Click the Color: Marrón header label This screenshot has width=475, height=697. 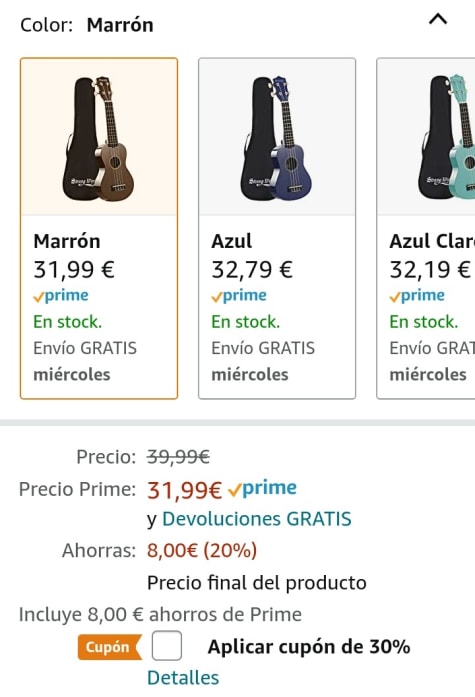click(x=87, y=25)
